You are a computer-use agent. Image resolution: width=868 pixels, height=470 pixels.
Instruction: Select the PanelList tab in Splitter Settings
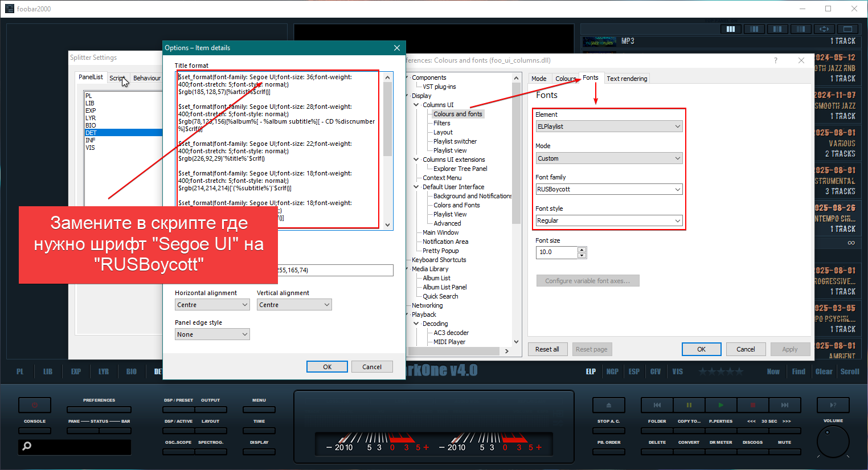click(91, 77)
